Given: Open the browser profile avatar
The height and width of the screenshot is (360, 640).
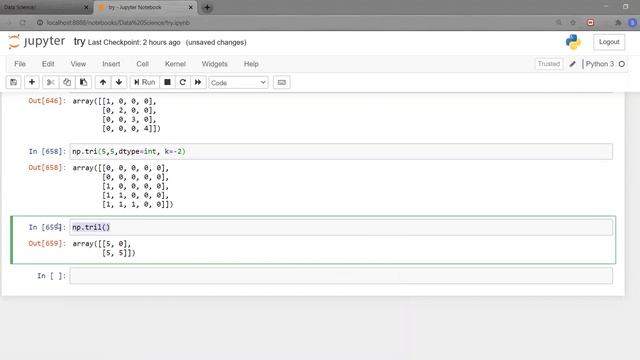Looking at the screenshot, I should click(x=632, y=22).
